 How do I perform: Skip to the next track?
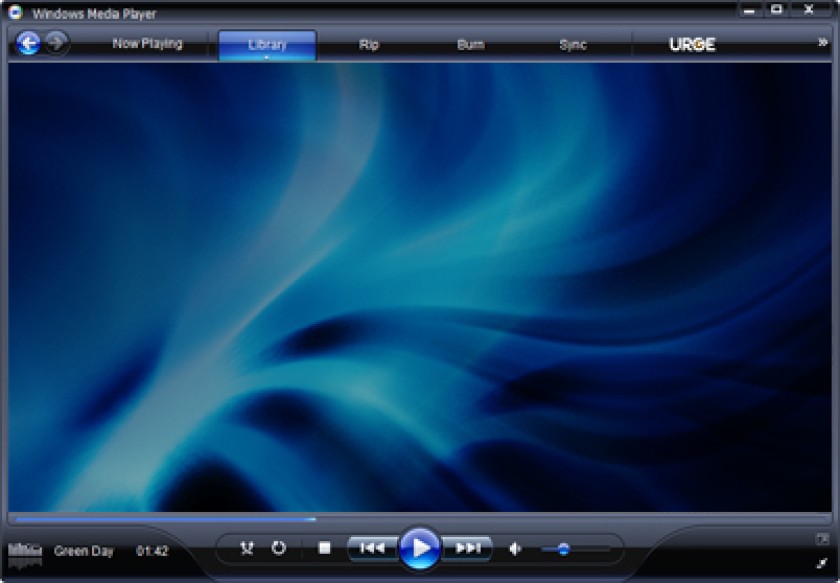coord(467,548)
